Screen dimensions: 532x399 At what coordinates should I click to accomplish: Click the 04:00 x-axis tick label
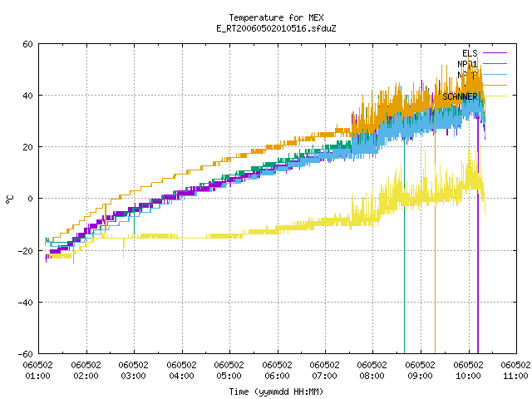(181, 376)
